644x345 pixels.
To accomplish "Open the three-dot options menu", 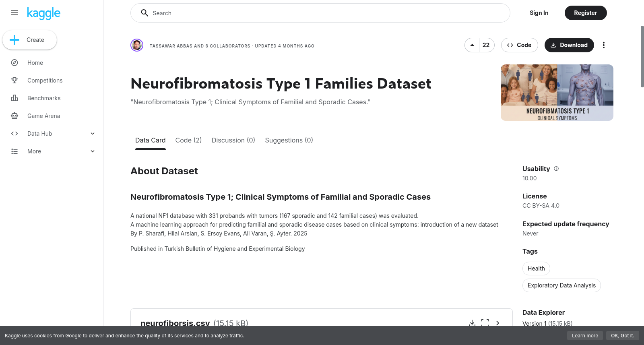I will coord(603,45).
